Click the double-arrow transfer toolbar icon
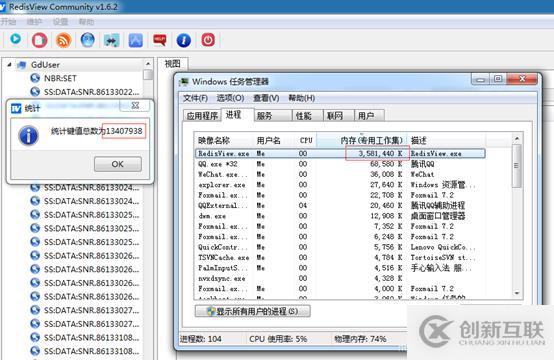 tap(111, 41)
